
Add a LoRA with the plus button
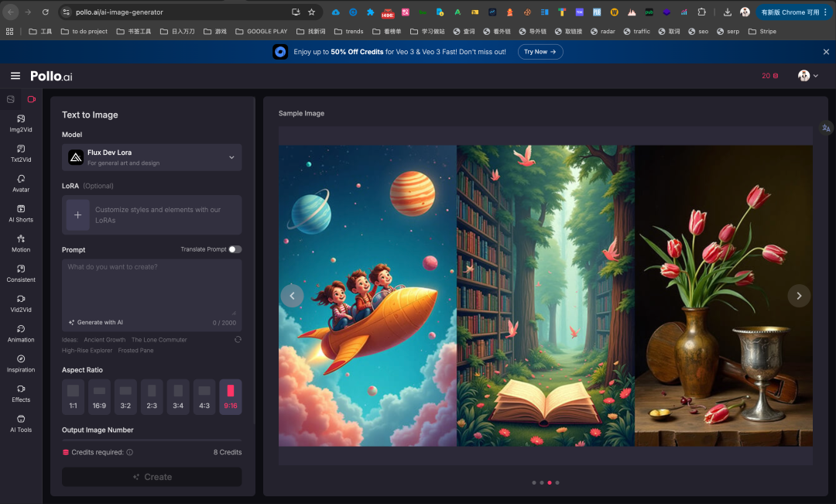pos(78,215)
